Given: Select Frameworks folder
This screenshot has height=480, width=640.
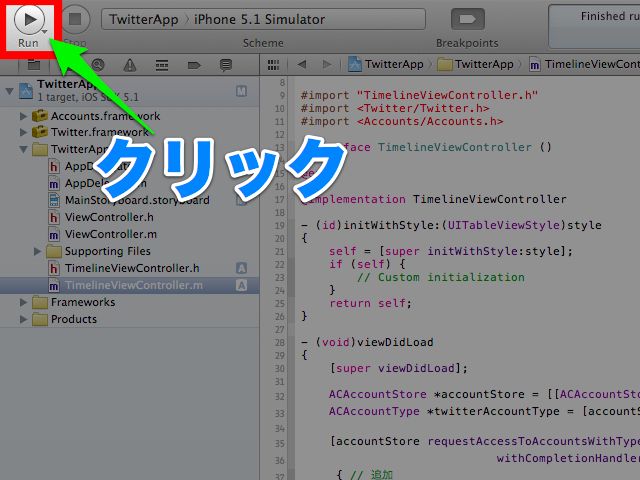Looking at the screenshot, I should [x=83, y=302].
